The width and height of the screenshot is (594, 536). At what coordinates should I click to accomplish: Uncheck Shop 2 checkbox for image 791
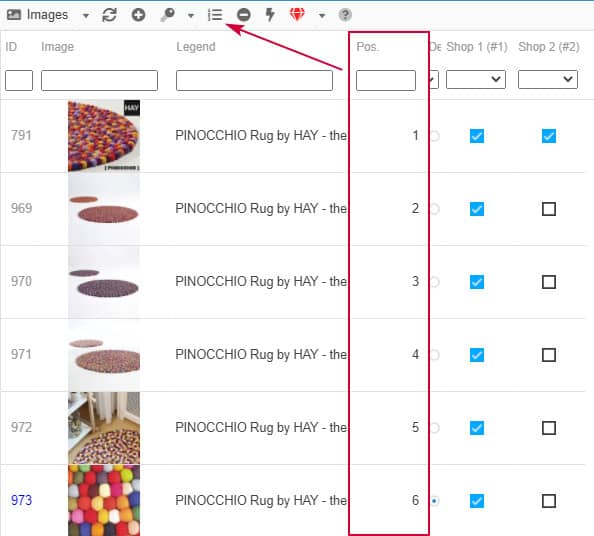pos(549,136)
